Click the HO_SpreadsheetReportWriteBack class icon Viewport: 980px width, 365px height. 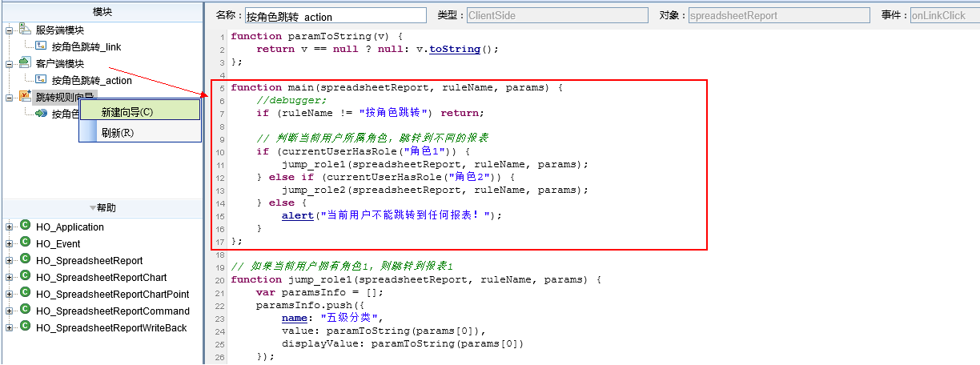coord(25,327)
